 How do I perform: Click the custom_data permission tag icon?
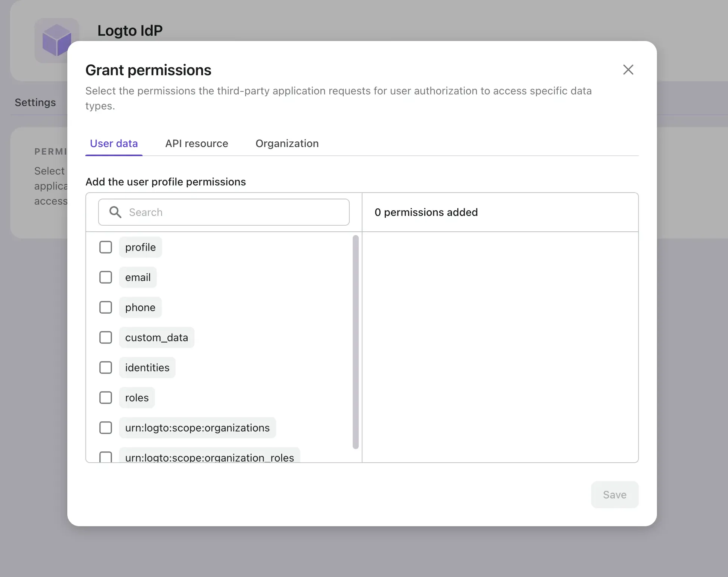click(x=156, y=337)
